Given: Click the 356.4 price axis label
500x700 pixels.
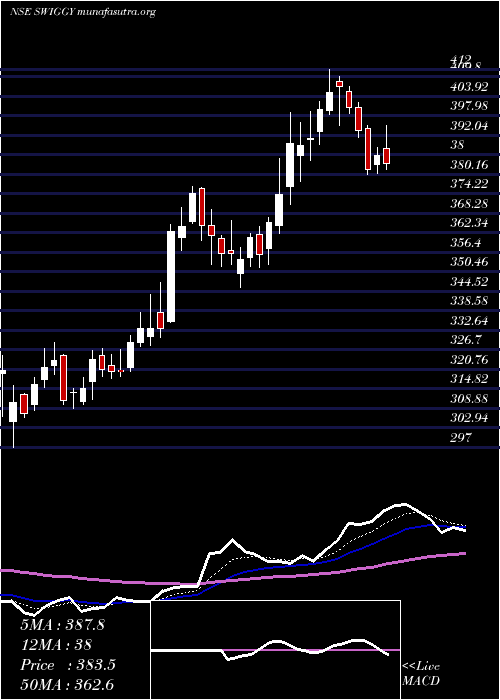Looking at the screenshot, I should [466, 243].
